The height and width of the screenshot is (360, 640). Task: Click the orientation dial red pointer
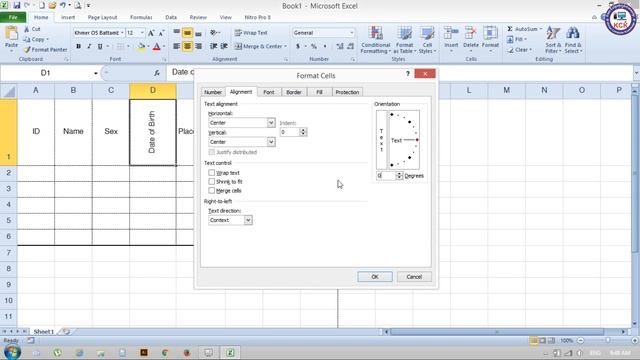click(x=417, y=140)
